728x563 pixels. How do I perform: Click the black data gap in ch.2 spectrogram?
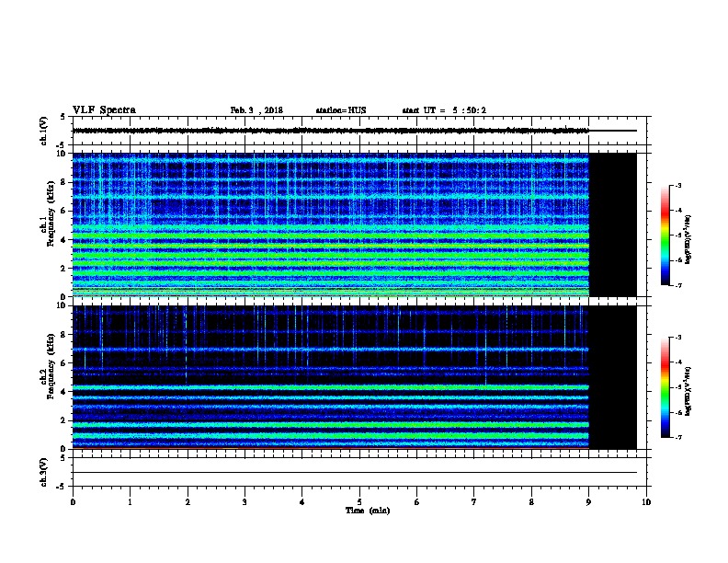point(613,377)
